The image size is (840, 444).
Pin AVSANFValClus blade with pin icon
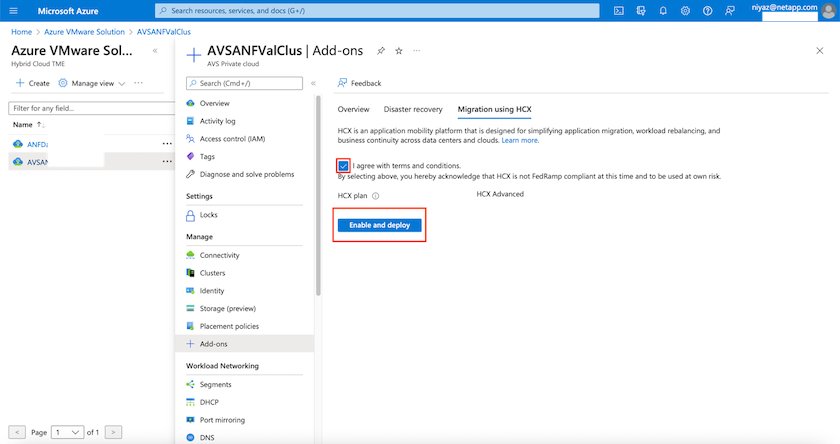pyautogui.click(x=381, y=50)
